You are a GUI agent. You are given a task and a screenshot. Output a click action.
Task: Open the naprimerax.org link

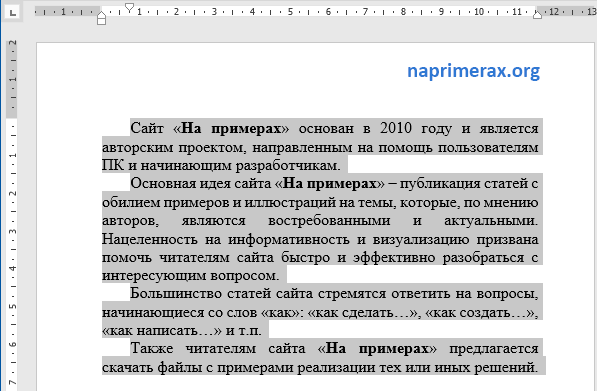[473, 71]
